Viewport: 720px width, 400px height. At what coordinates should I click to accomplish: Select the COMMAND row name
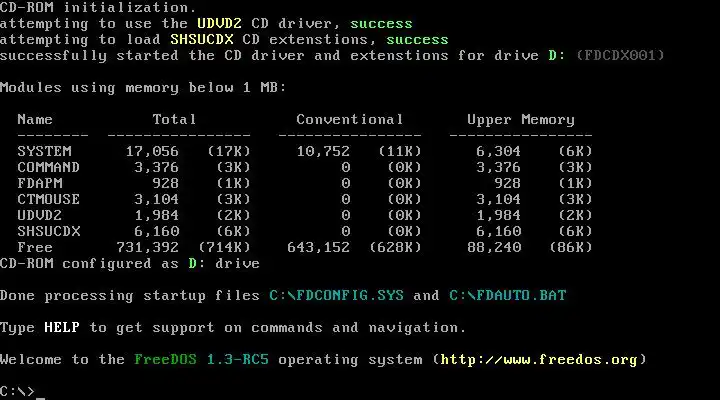click(x=48, y=167)
